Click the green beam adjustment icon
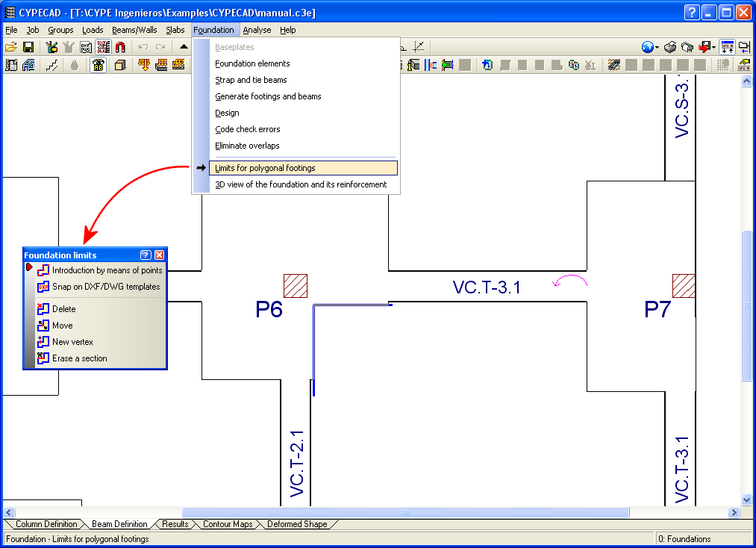Viewport: 756px width, 548px height. coord(448,65)
